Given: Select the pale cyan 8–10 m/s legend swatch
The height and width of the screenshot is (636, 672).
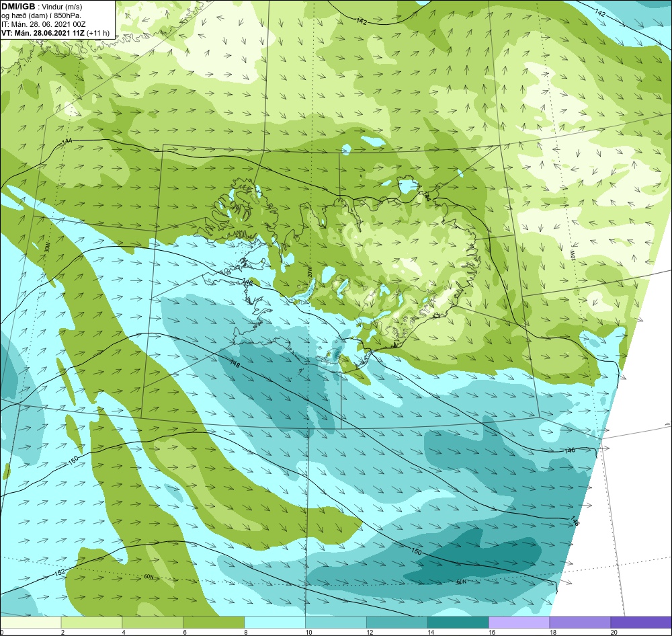Looking at the screenshot, I should tap(275, 622).
